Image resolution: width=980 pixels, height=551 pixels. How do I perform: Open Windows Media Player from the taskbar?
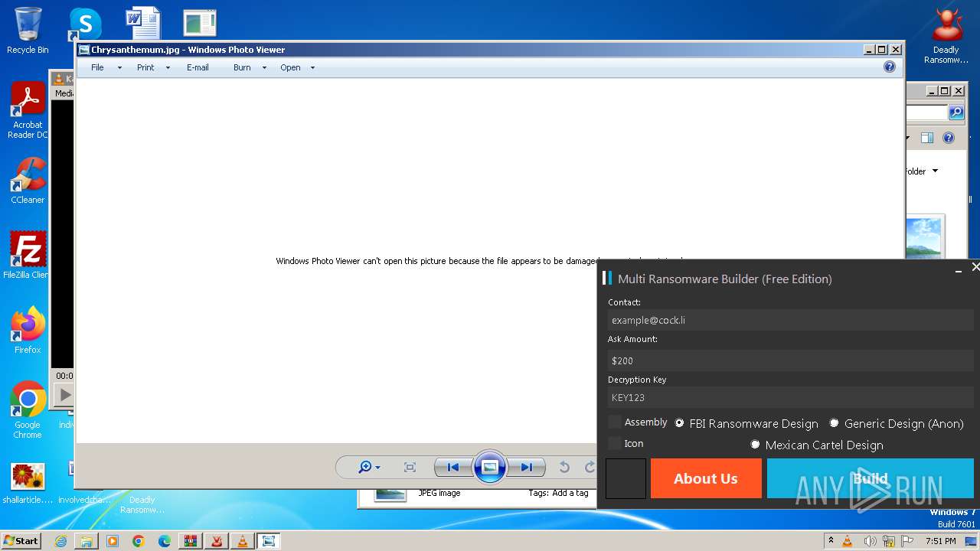pos(113,541)
